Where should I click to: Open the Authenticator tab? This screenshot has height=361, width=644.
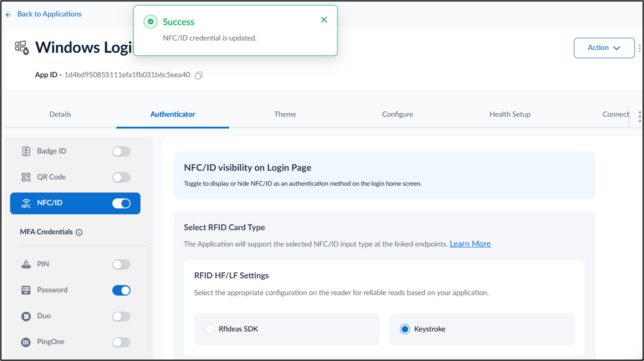tap(172, 114)
